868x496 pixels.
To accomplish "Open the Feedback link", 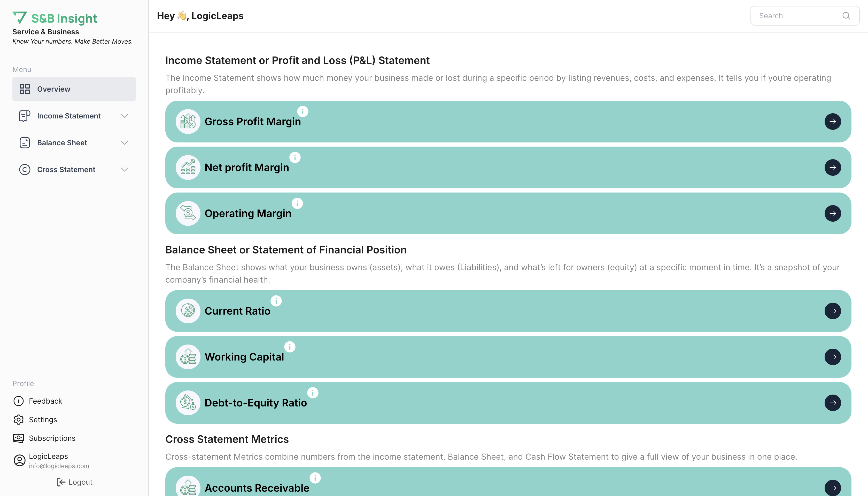I will pos(45,401).
